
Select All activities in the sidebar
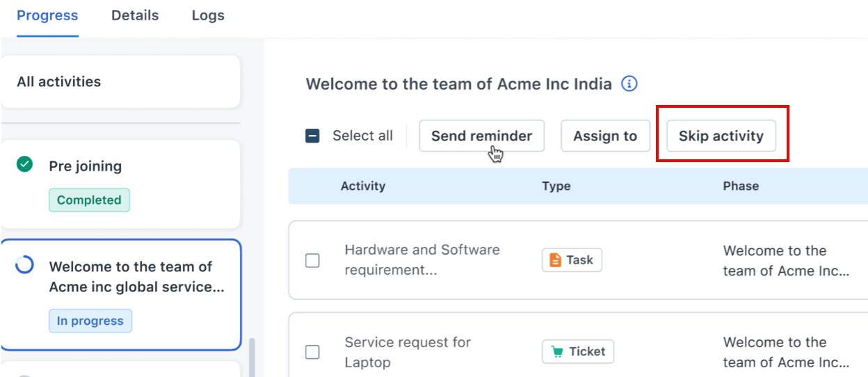point(120,82)
